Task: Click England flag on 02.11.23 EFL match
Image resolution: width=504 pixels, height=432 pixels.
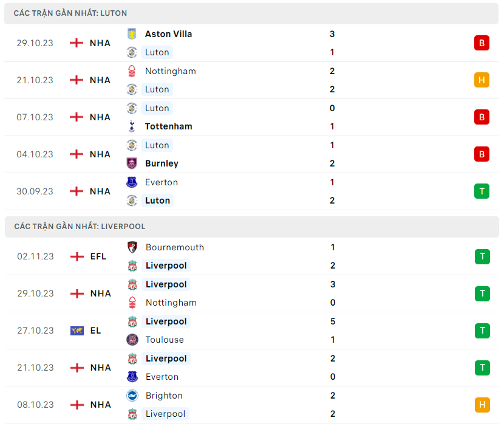Action: (x=77, y=256)
